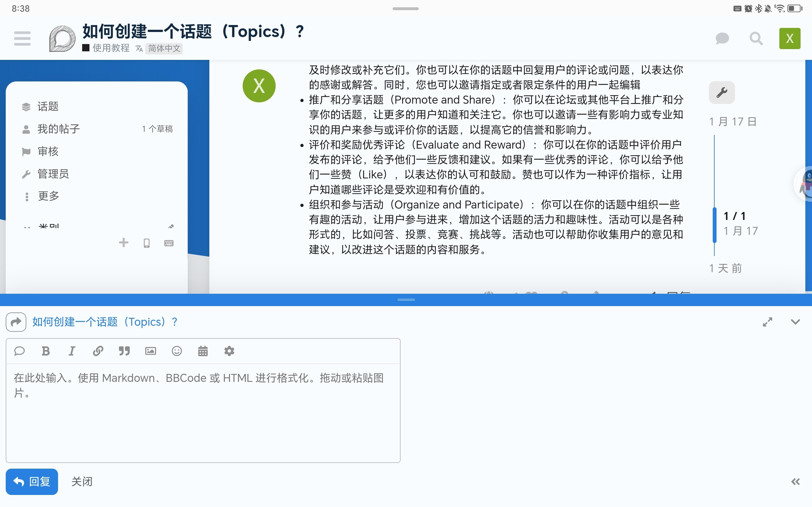Click the Italic formatting icon

click(x=71, y=351)
